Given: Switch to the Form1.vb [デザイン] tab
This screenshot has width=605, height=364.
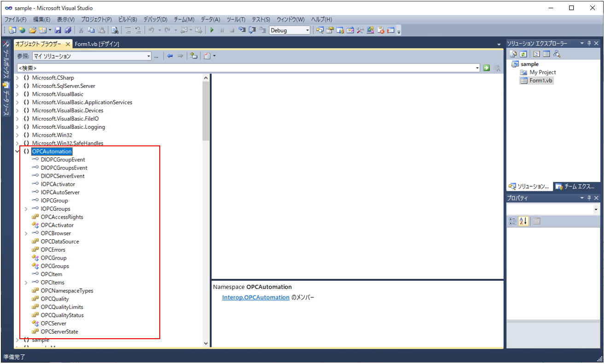Looking at the screenshot, I should click(x=97, y=44).
